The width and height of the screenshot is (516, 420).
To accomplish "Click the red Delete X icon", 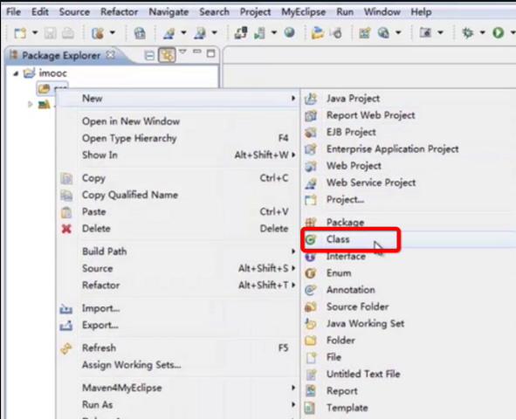I will pos(66,229).
